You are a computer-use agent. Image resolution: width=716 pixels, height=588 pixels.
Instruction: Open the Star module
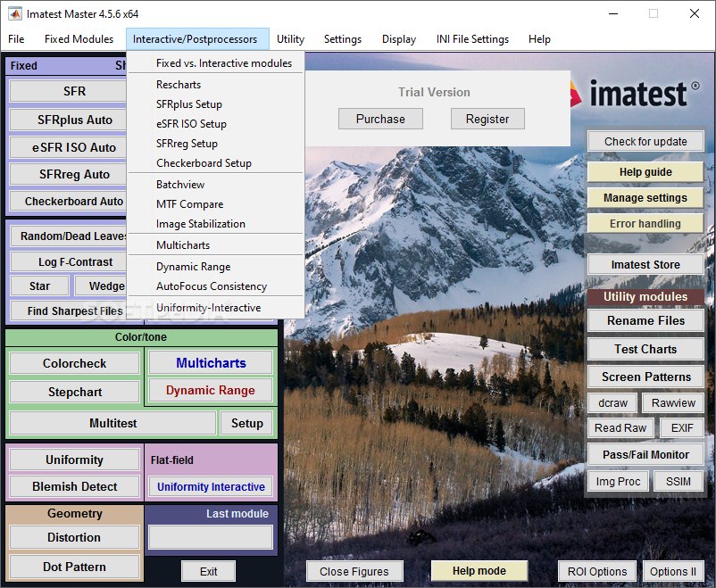pos(39,286)
